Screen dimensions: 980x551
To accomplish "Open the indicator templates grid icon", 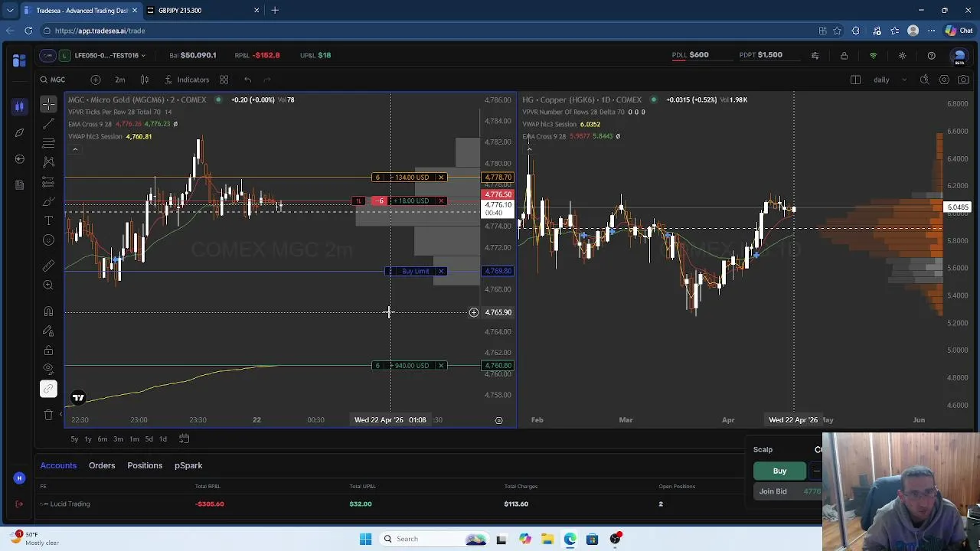I will click(x=224, y=80).
